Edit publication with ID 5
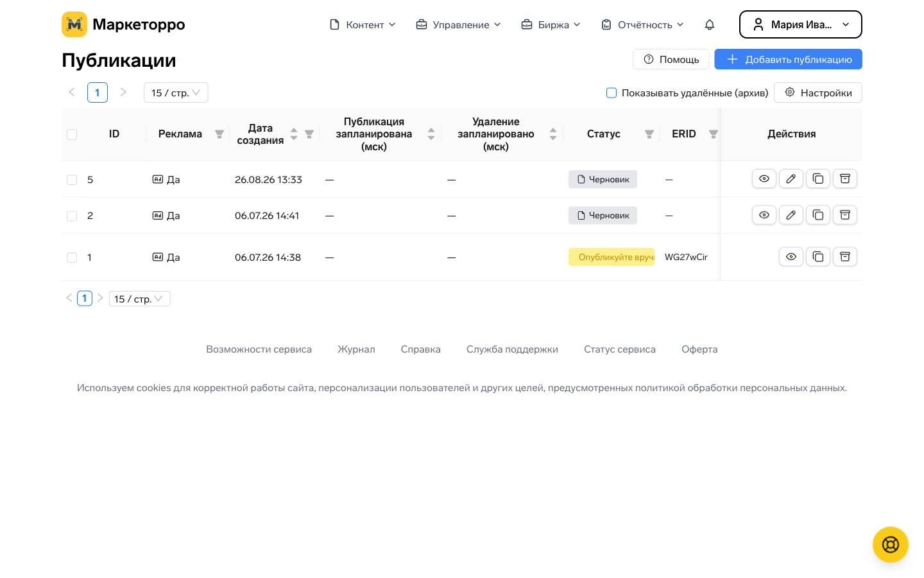Image resolution: width=924 pixels, height=578 pixels. click(791, 179)
